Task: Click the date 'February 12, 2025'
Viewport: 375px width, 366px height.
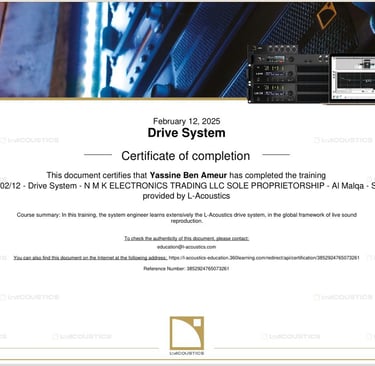Action: pos(187,121)
